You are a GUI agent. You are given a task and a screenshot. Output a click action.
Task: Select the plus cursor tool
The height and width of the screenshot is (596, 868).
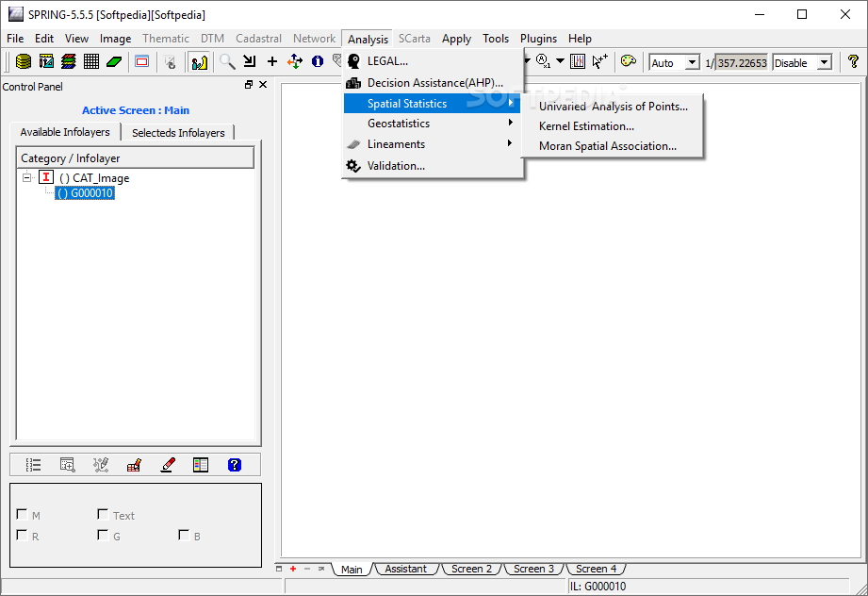271,61
